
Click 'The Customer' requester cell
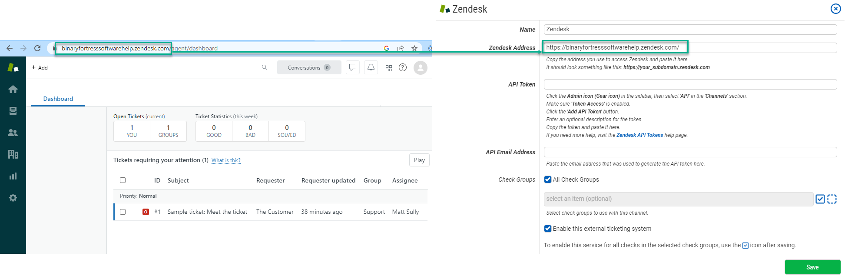coord(275,212)
